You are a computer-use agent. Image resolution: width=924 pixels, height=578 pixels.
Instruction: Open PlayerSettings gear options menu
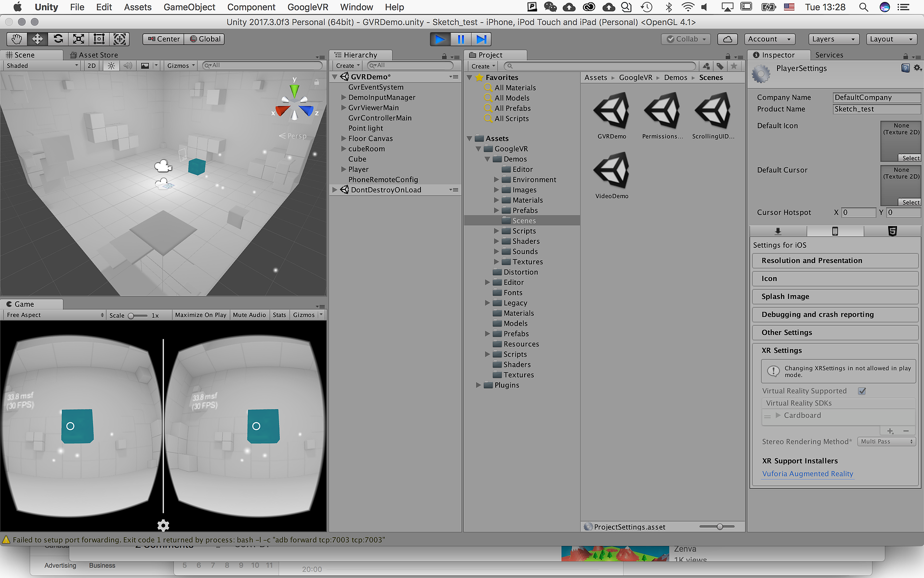pyautogui.click(x=917, y=68)
